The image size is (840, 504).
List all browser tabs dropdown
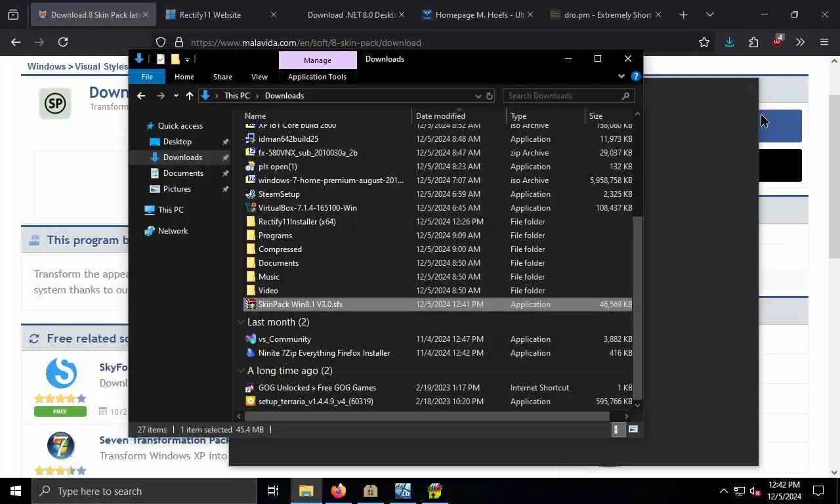[709, 14]
